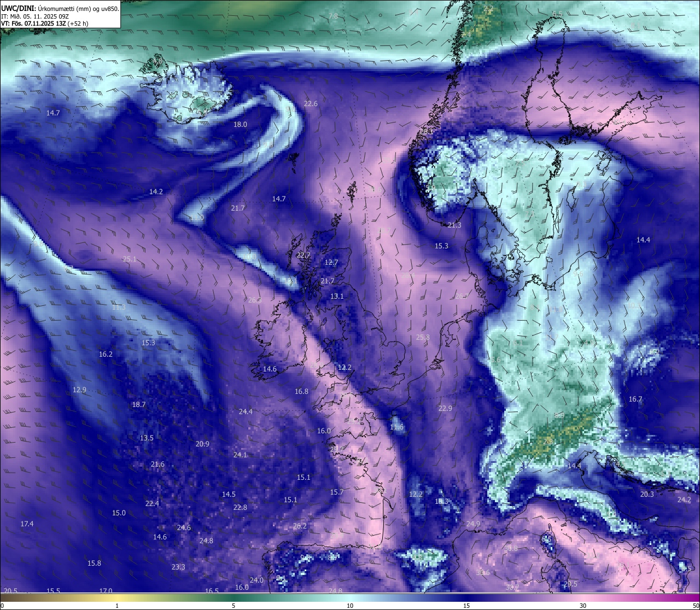The width and height of the screenshot is (700, 610).
Task: Click the 12.9 value on the map
Action: tap(79, 390)
